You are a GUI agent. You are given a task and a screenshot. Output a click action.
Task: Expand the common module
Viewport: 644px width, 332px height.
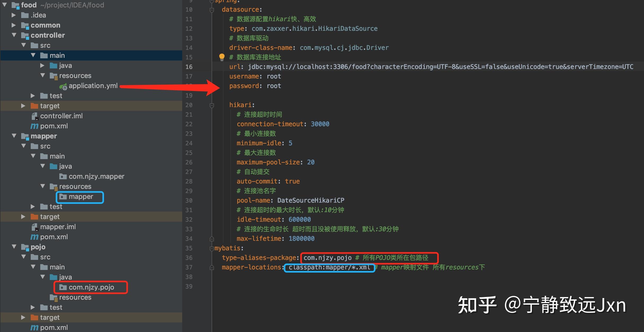click(x=14, y=25)
